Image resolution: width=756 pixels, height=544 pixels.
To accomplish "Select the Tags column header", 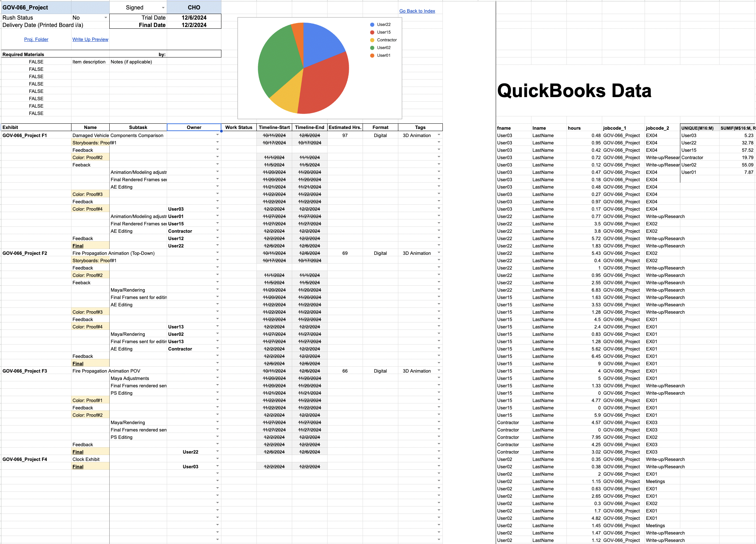I will pyautogui.click(x=420, y=127).
